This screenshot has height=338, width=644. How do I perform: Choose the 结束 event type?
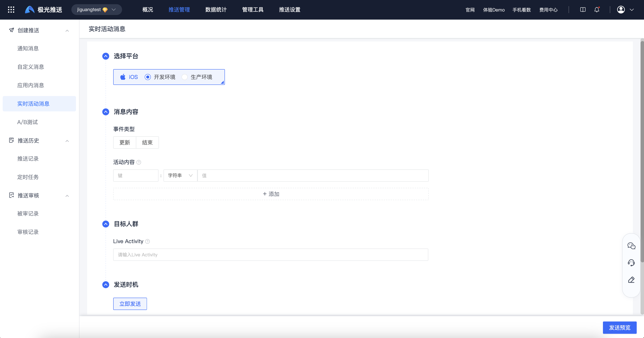147,143
